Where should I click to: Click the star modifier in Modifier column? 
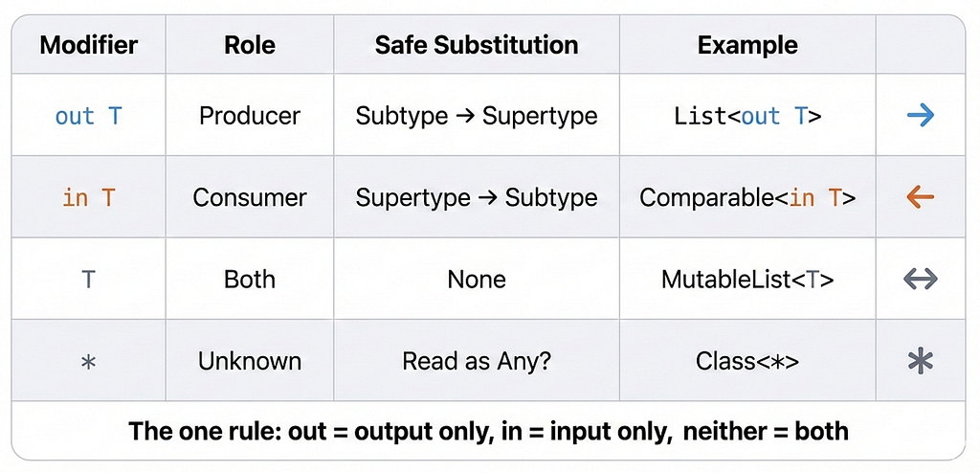(88, 362)
